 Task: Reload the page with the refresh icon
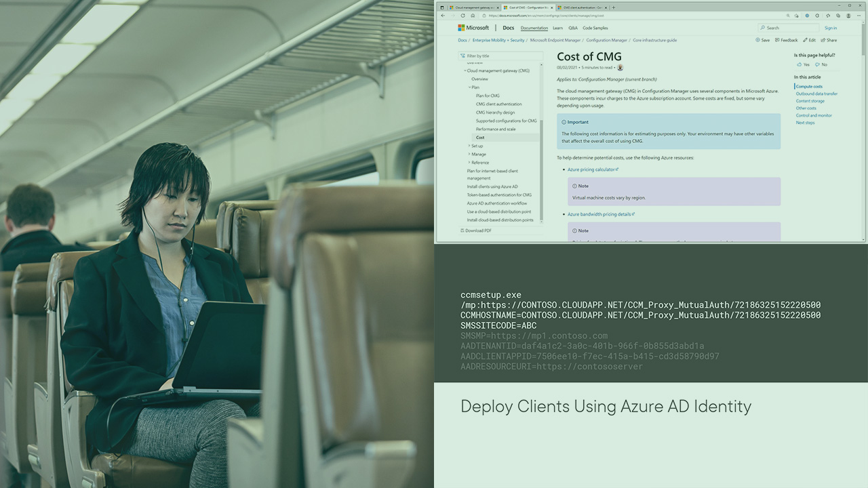(462, 16)
